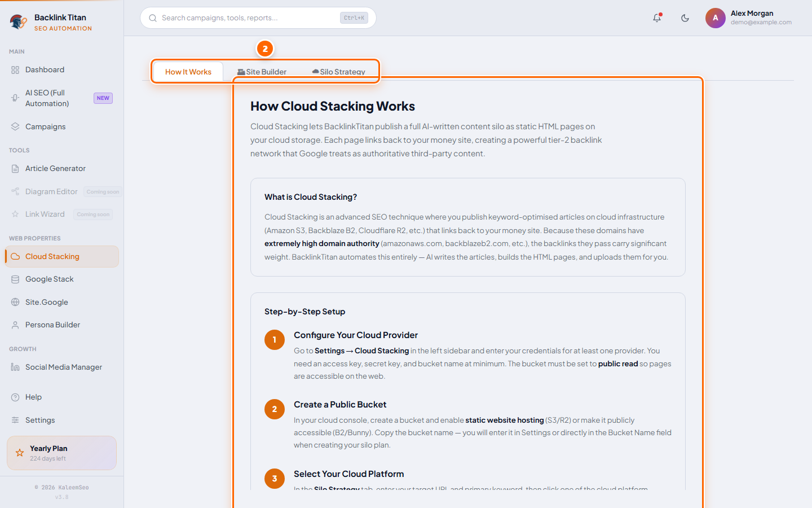Click the "What is Cloud Stacking?" heading
Image resolution: width=812 pixels, height=508 pixels.
(311, 197)
